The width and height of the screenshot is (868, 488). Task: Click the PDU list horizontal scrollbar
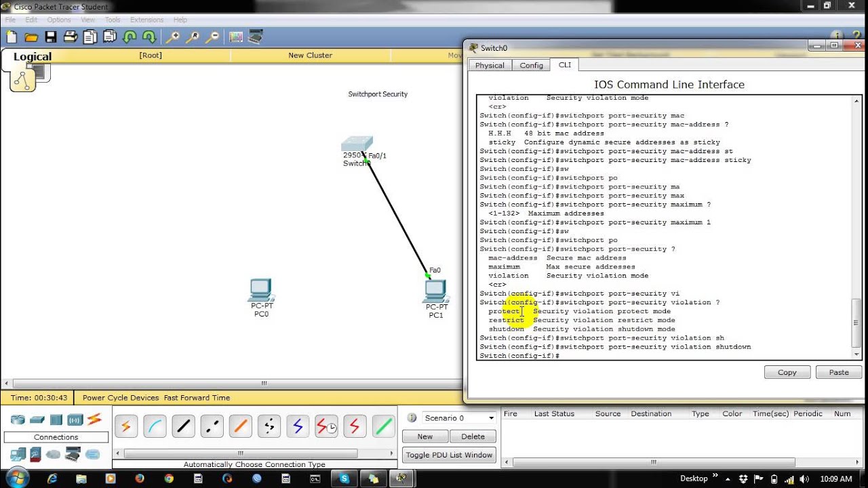click(654, 462)
